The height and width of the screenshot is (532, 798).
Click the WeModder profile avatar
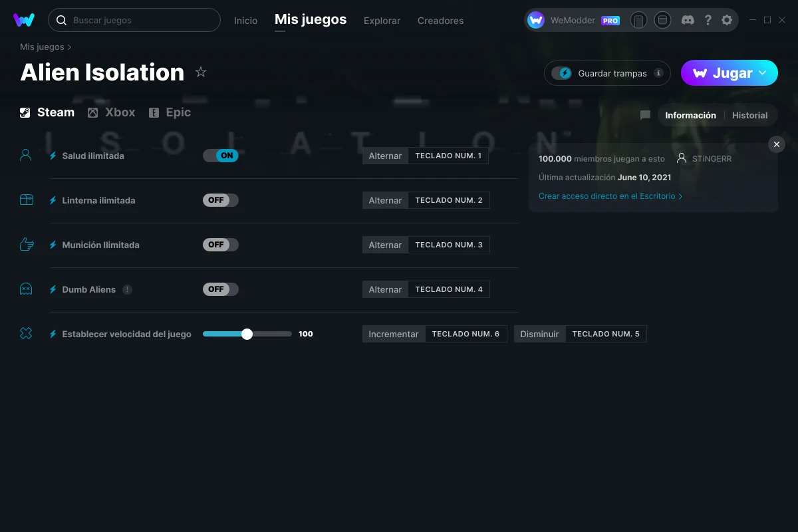[x=536, y=20]
